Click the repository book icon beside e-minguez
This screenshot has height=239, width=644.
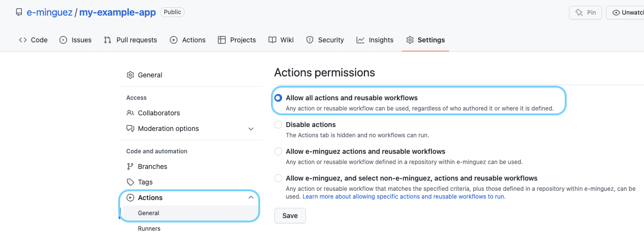click(19, 13)
